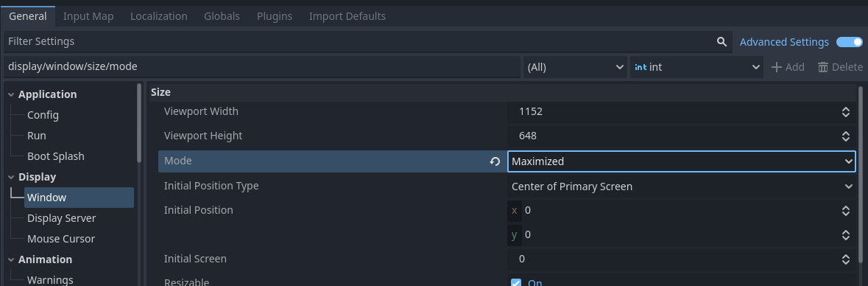This screenshot has height=286, width=868.
Task: Reset the Mode property with revert icon
Action: click(495, 161)
